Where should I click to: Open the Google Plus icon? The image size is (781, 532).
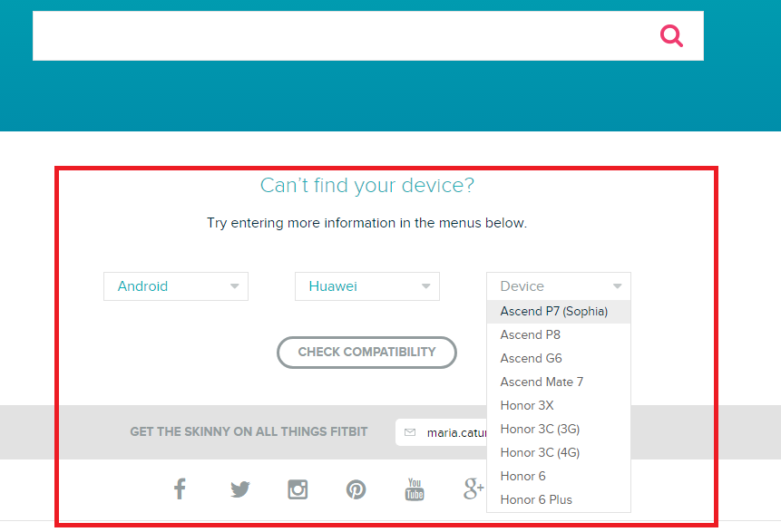[x=473, y=488]
